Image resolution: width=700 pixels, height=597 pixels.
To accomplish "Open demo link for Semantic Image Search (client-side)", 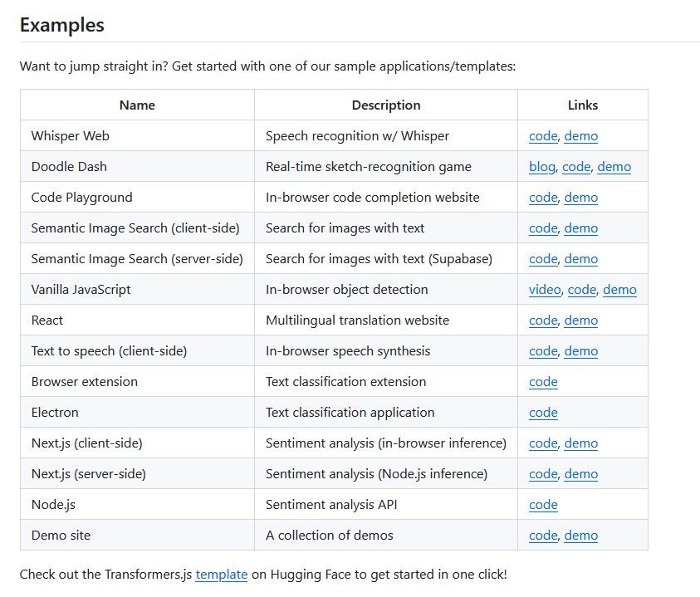I will pos(580,228).
